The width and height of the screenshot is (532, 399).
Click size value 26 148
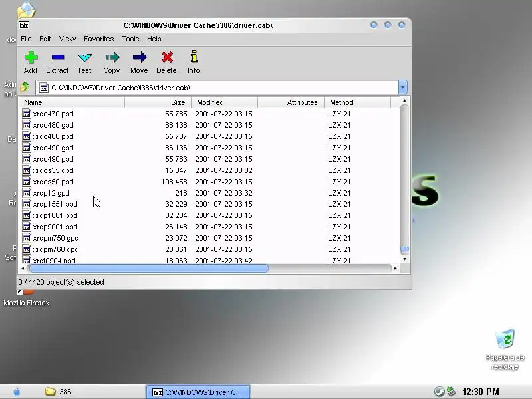pos(176,227)
